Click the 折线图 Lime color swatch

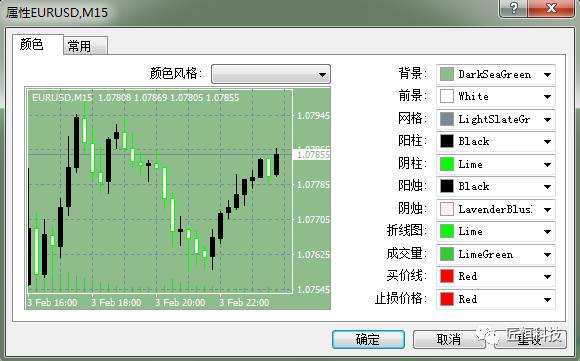[446, 231]
